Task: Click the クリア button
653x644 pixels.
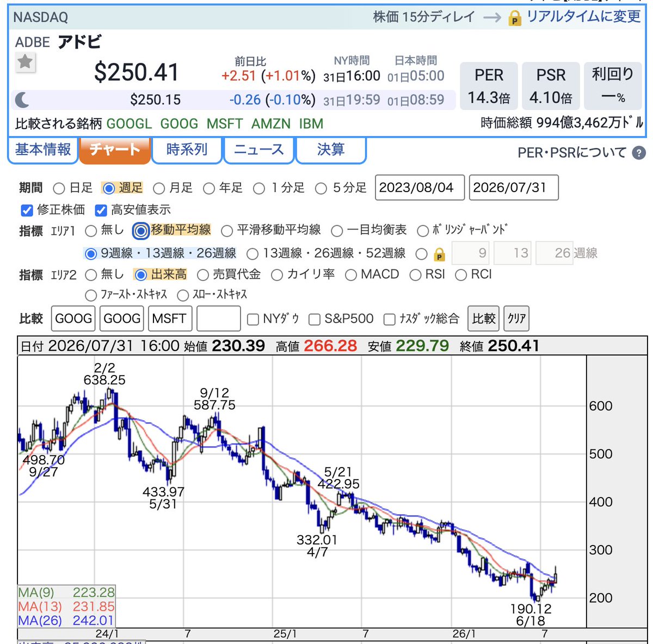Action: 516,318
